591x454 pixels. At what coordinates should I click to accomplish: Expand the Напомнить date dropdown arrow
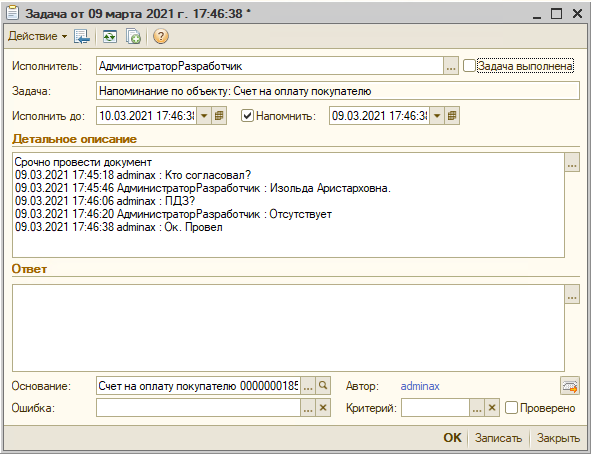437,116
